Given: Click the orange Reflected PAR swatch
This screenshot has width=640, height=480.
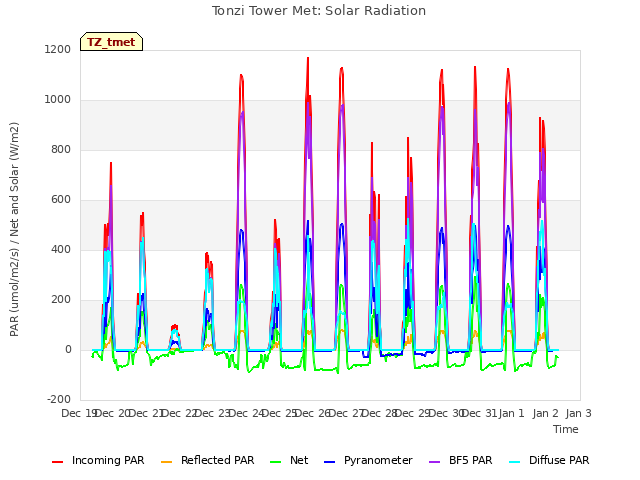Looking at the screenshot, I should coord(167,462).
